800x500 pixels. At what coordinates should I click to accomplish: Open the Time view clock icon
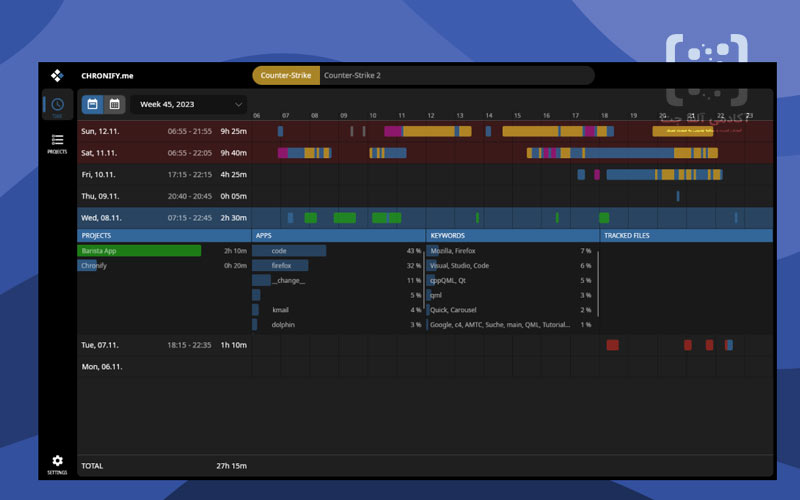(x=57, y=105)
